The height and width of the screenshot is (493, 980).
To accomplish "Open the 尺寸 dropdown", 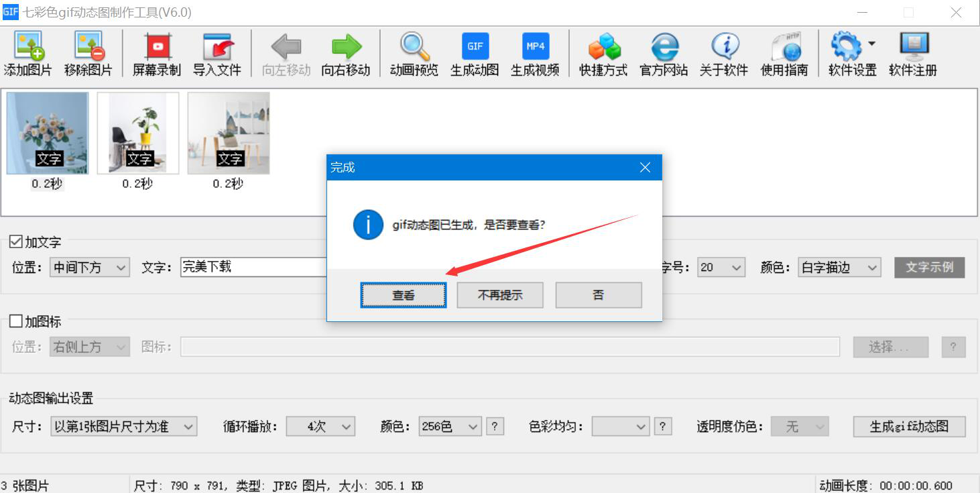I will (x=124, y=427).
